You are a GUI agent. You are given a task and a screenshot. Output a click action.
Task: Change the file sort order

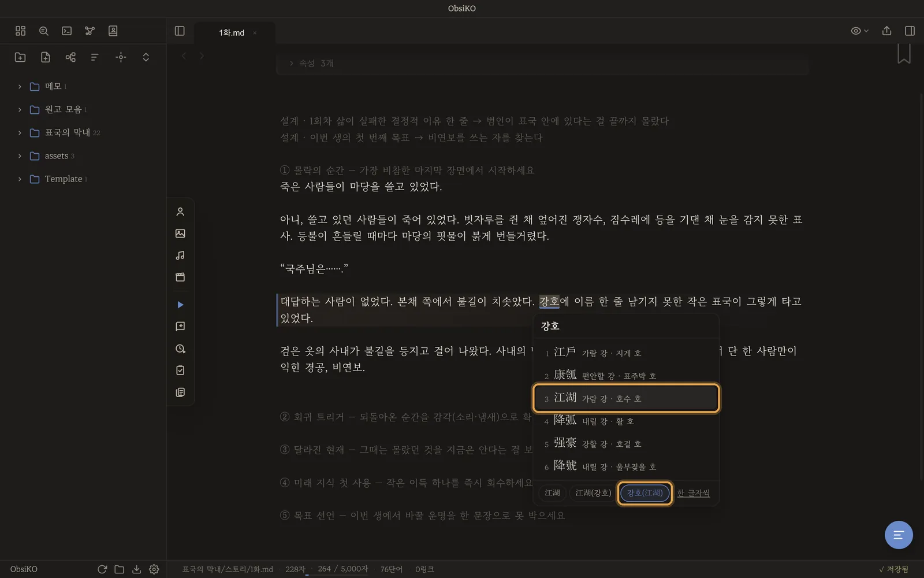coord(95,57)
